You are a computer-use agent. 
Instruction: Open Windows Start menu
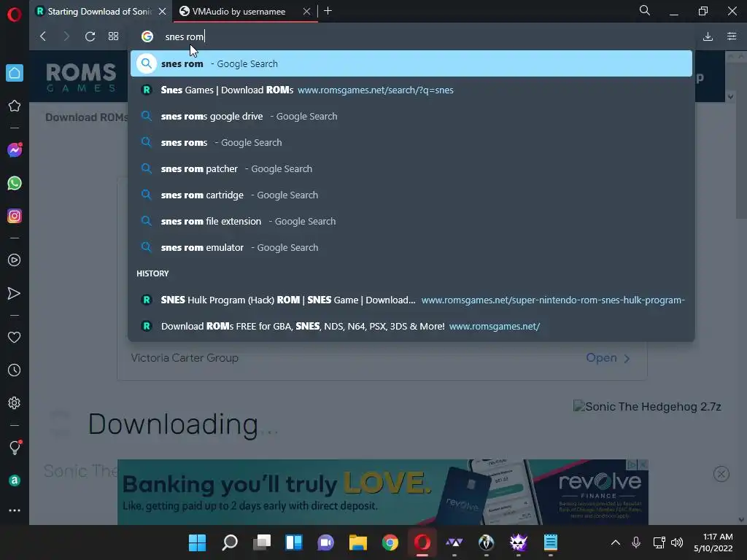click(197, 542)
